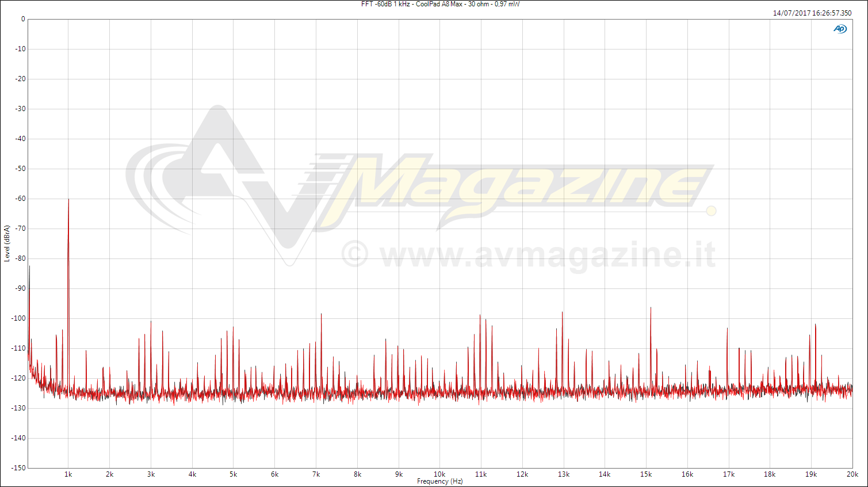Screen dimensions: 868x487
Task: Click the '6k' frequency tick label
Action: [x=275, y=474]
